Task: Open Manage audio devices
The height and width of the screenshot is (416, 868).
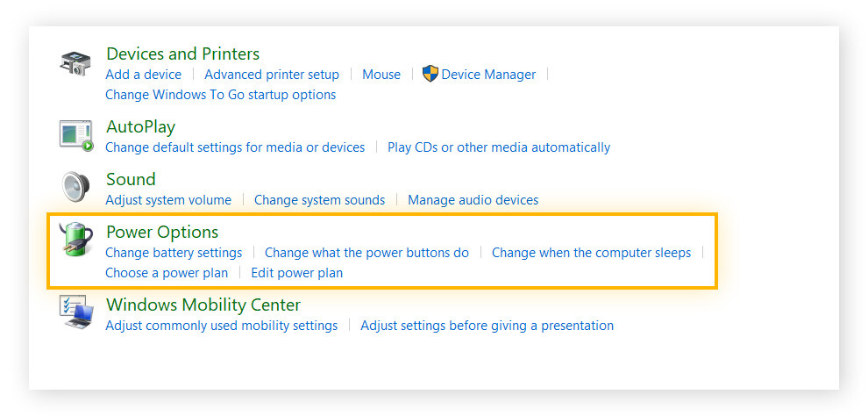Action: (x=473, y=200)
